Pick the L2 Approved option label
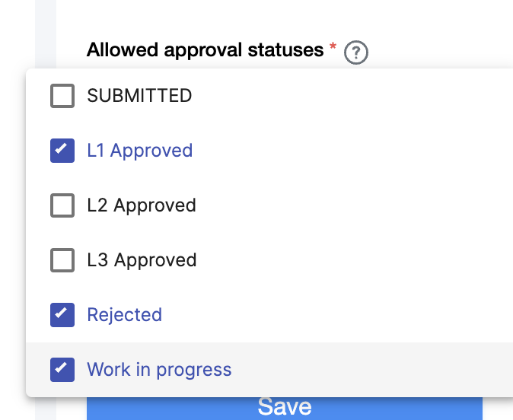513x420 pixels. [x=142, y=205]
